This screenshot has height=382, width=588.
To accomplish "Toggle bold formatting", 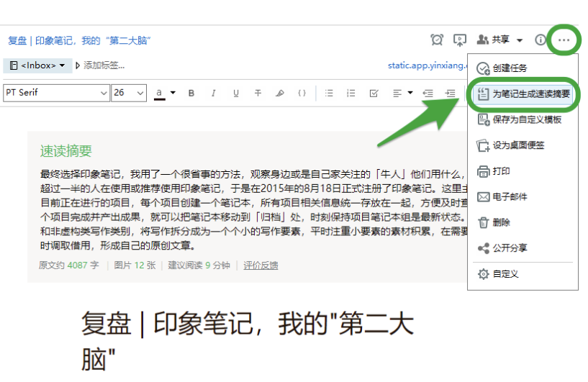I will 191,93.
